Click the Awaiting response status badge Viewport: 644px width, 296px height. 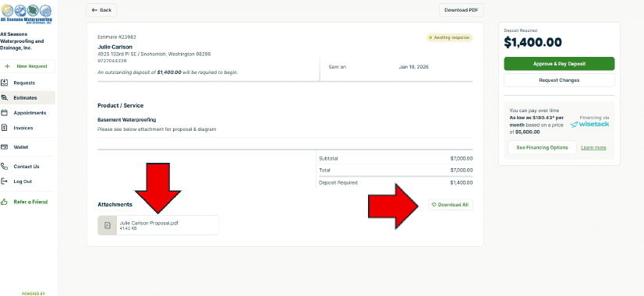[x=450, y=37]
